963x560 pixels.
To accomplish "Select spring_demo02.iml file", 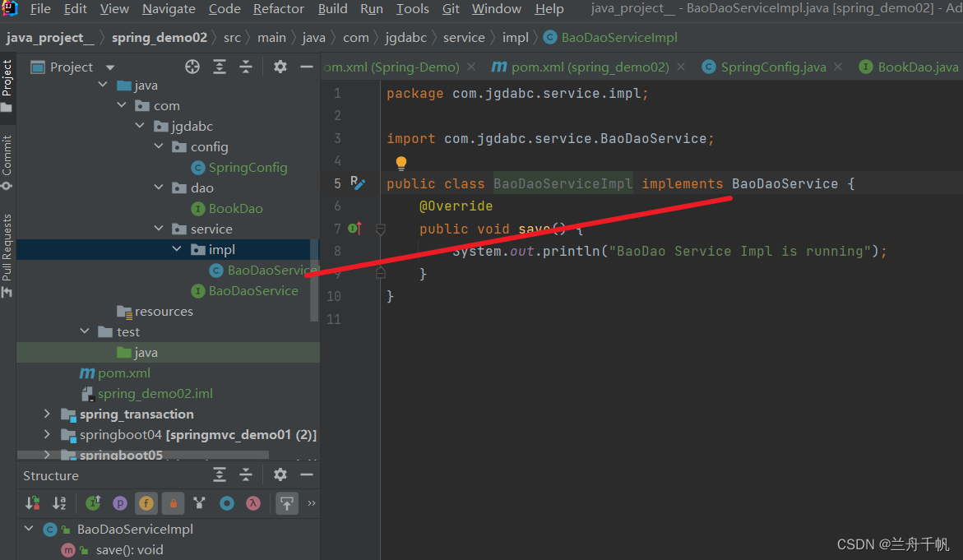I will (155, 393).
